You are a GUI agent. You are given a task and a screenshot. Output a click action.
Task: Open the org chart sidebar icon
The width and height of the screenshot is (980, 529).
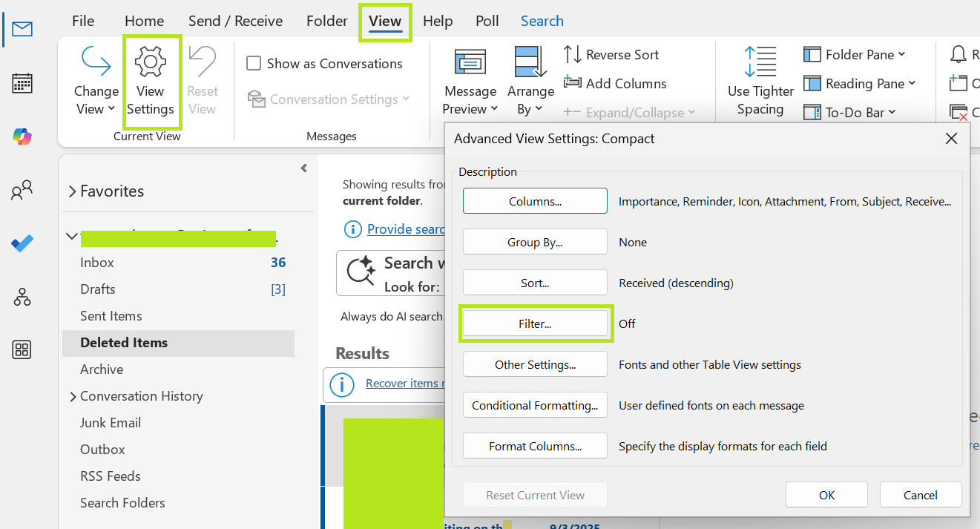tap(22, 297)
